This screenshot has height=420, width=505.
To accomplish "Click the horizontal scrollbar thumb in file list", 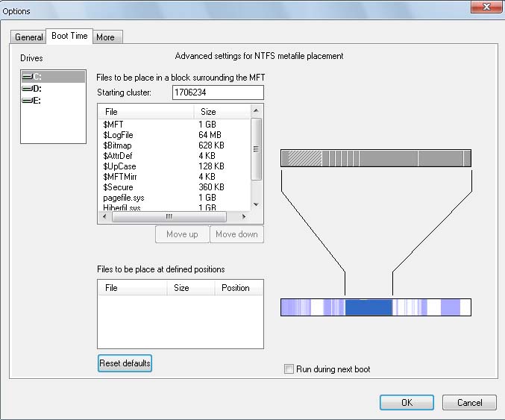I will 169,216.
